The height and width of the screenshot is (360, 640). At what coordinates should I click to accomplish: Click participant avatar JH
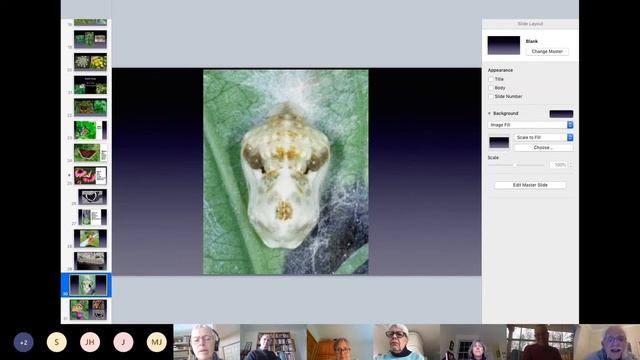[90, 342]
